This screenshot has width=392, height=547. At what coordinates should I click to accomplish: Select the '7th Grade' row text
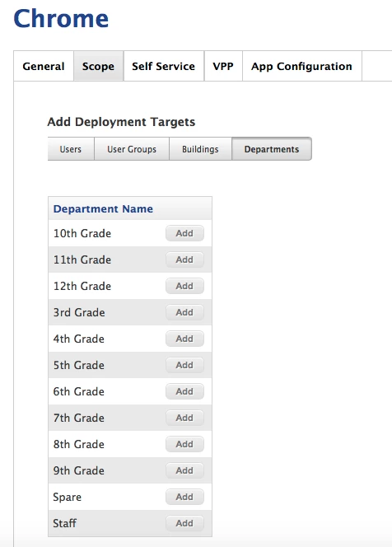[79, 418]
